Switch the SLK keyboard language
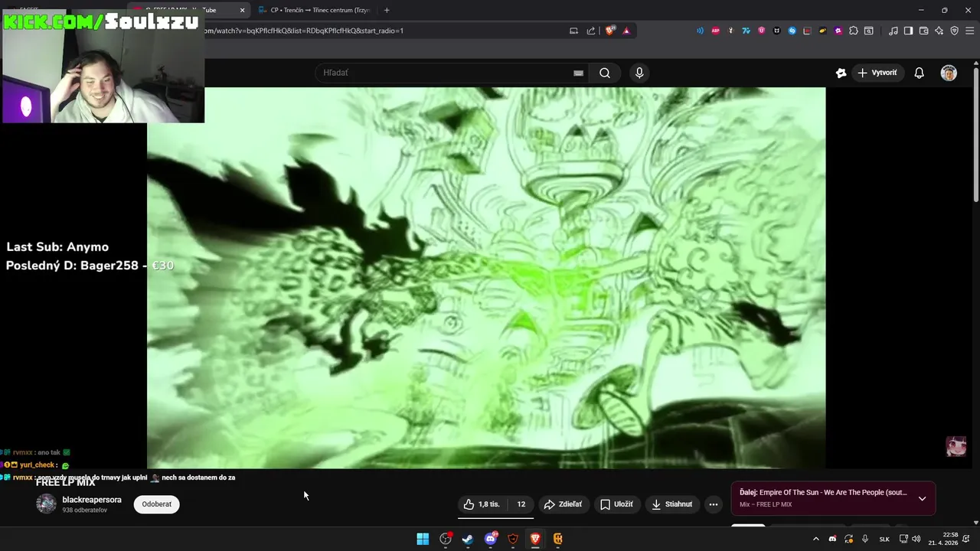 pyautogui.click(x=884, y=539)
